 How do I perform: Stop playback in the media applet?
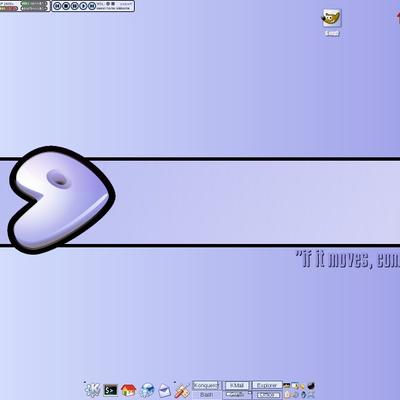click(x=66, y=6)
